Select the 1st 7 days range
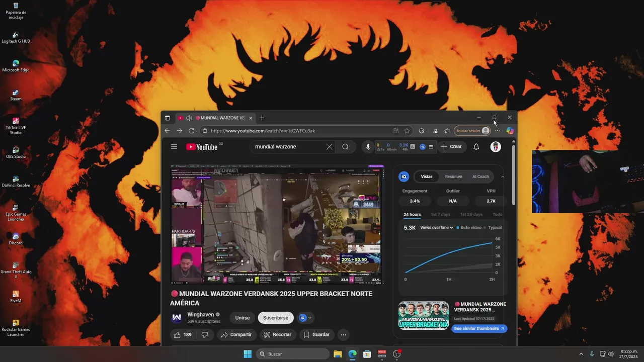The image size is (644, 362). click(441, 215)
